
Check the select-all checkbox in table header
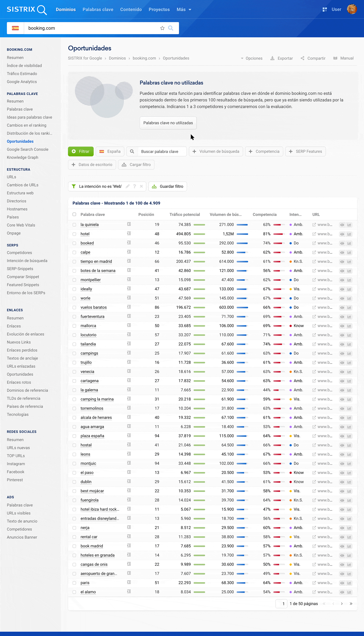tap(74, 214)
